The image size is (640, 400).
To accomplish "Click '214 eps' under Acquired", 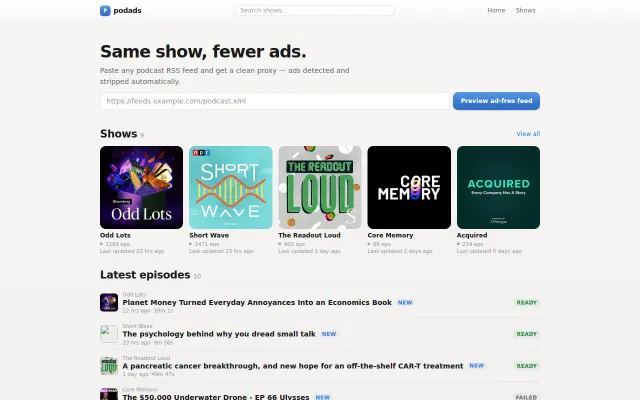I will point(473,244).
